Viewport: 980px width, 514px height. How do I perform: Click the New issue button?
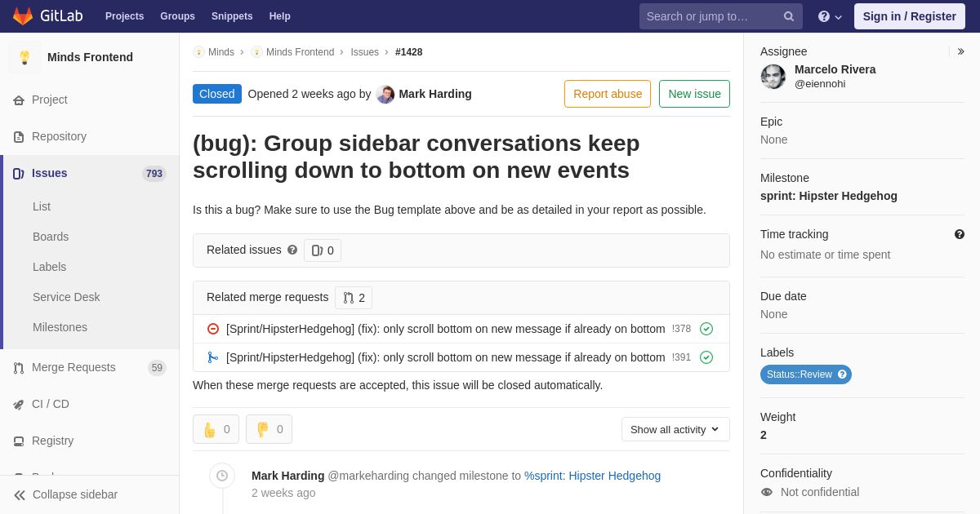(694, 94)
